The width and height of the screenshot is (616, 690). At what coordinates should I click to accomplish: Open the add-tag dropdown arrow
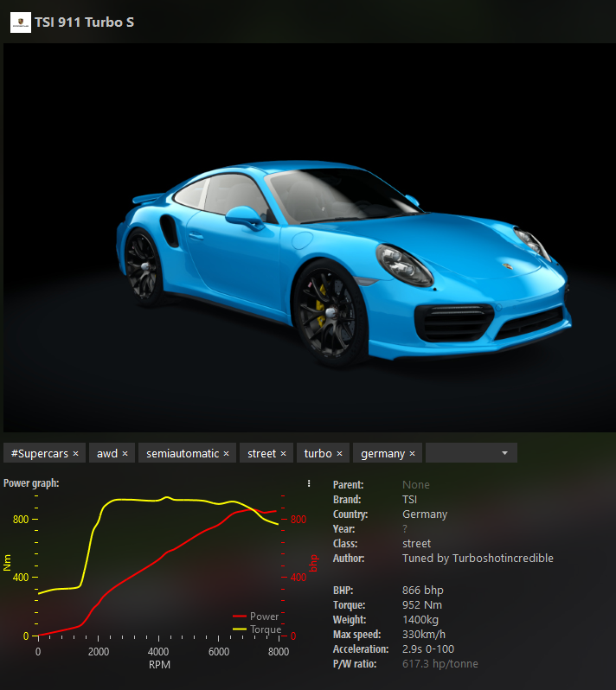(504, 453)
